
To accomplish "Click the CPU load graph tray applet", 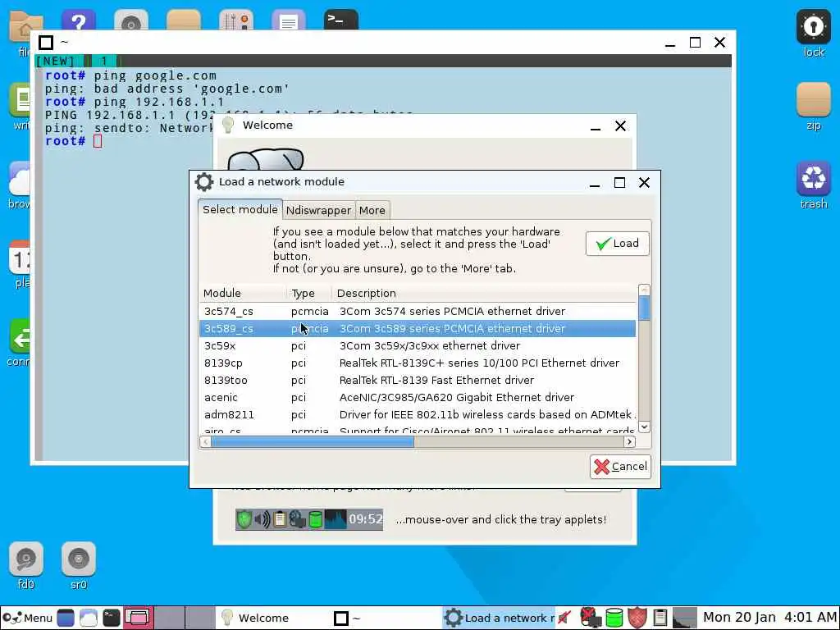I will (x=685, y=618).
